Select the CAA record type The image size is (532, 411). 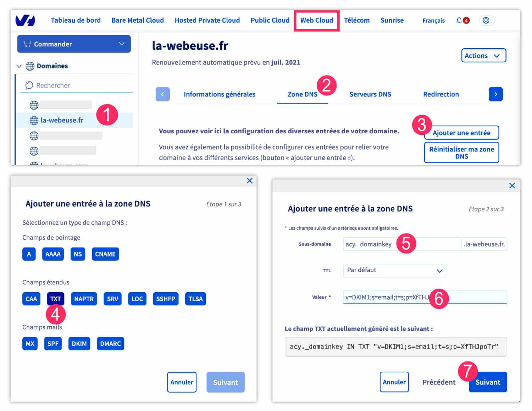tap(31, 299)
